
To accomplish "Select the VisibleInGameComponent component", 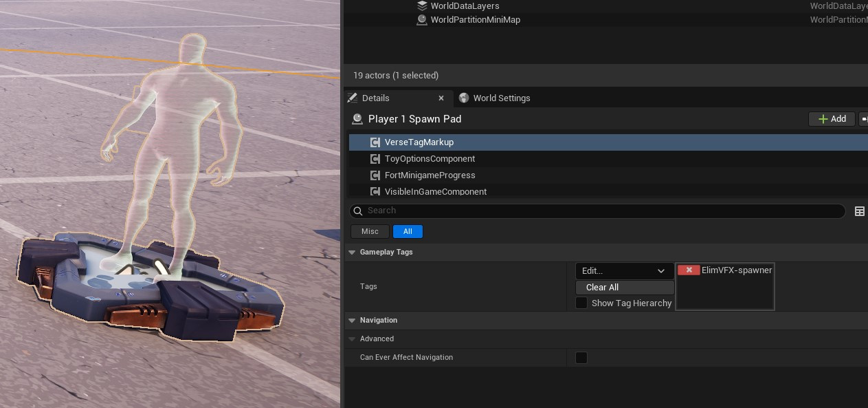I will [608, 191].
